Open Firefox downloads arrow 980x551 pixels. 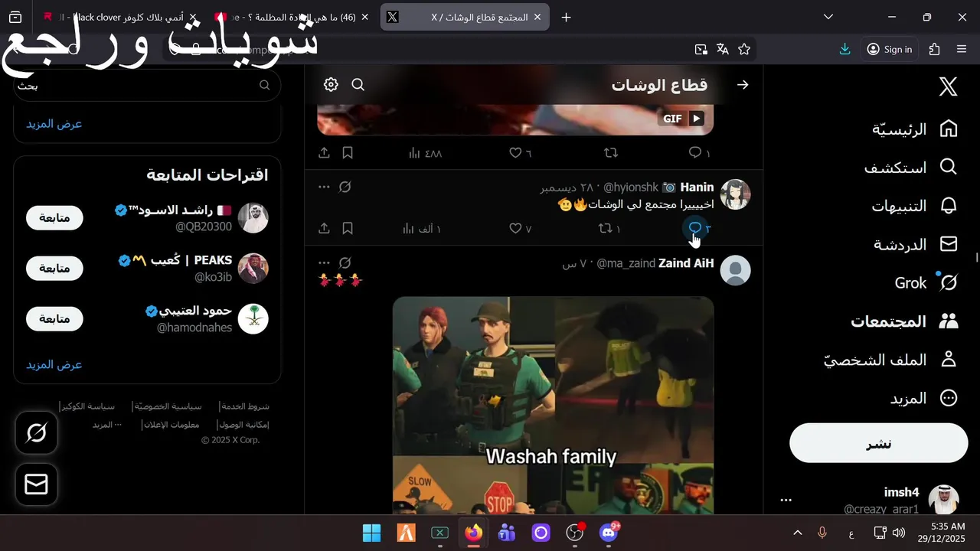844,49
